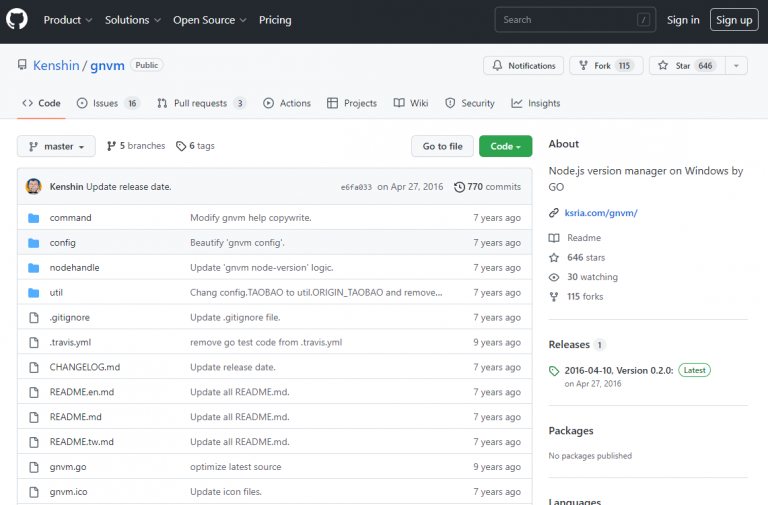
Task: Click the Kenshin committer avatar
Action: (x=34, y=187)
